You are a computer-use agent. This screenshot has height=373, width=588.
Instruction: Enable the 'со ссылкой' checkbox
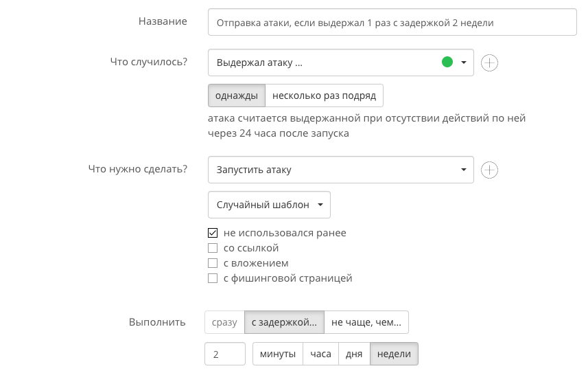pyautogui.click(x=213, y=248)
